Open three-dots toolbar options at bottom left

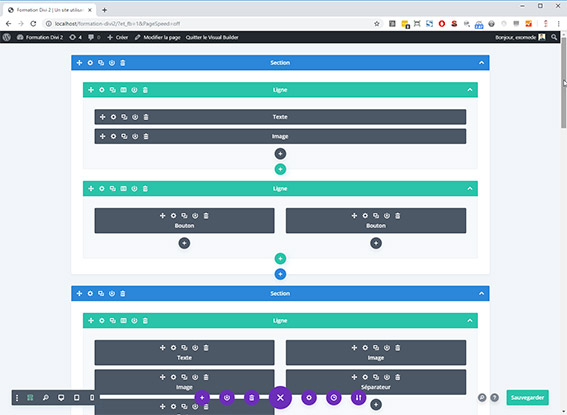coord(17,397)
